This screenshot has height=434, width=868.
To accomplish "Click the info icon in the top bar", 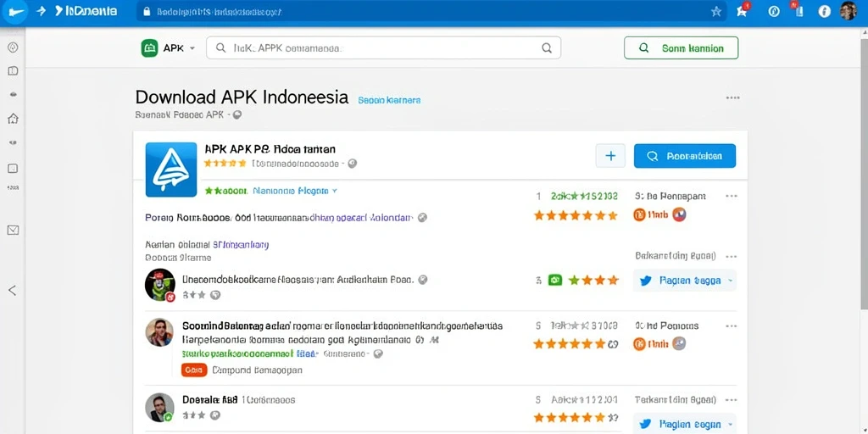I will (x=824, y=11).
